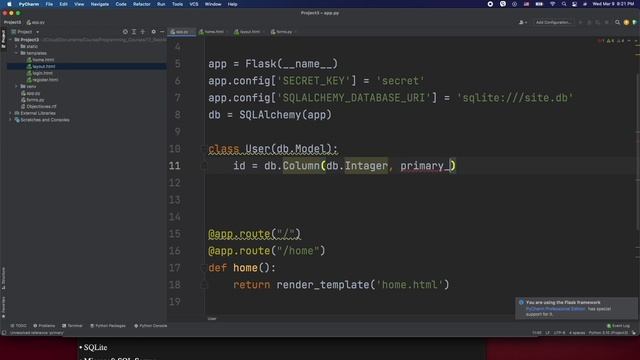Click line 11 primary_ text in editor
The image size is (640, 360).
(424, 166)
